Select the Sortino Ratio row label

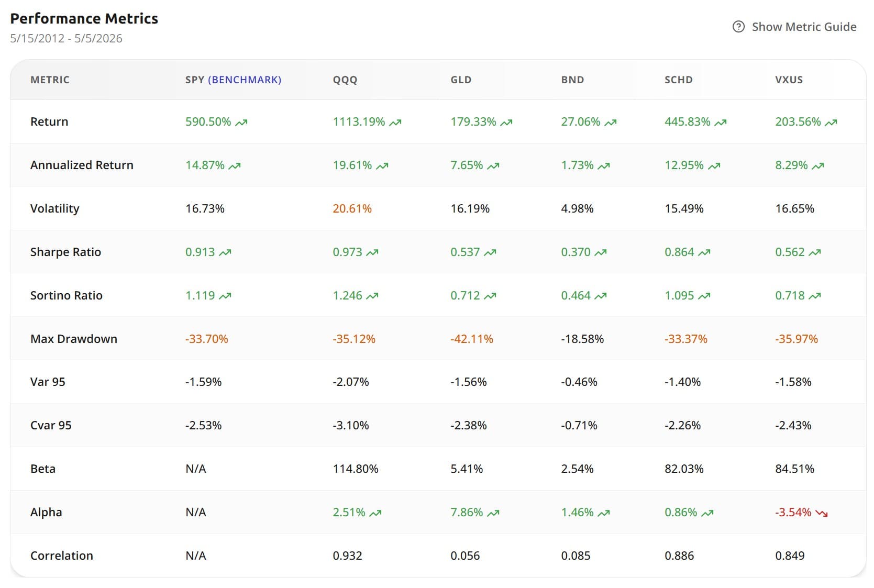coord(66,295)
